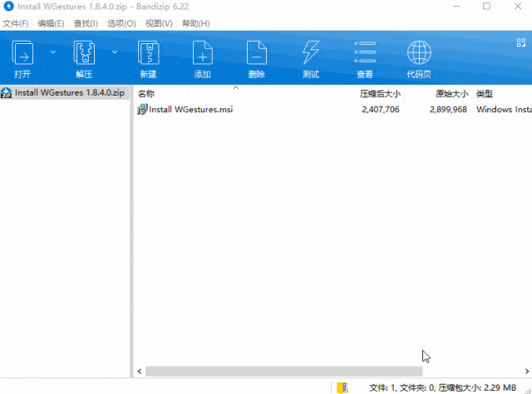
Task: Select the Install WGestures.msi file row
Action: 332,109
